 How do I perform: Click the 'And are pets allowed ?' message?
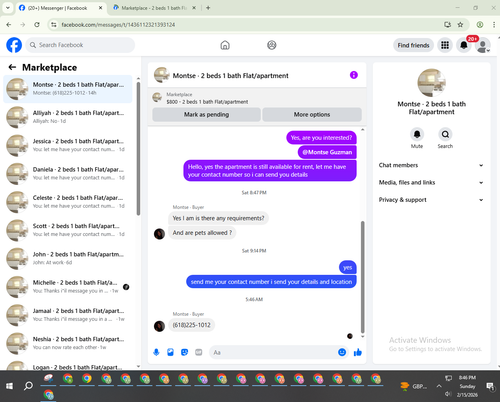[x=202, y=233]
